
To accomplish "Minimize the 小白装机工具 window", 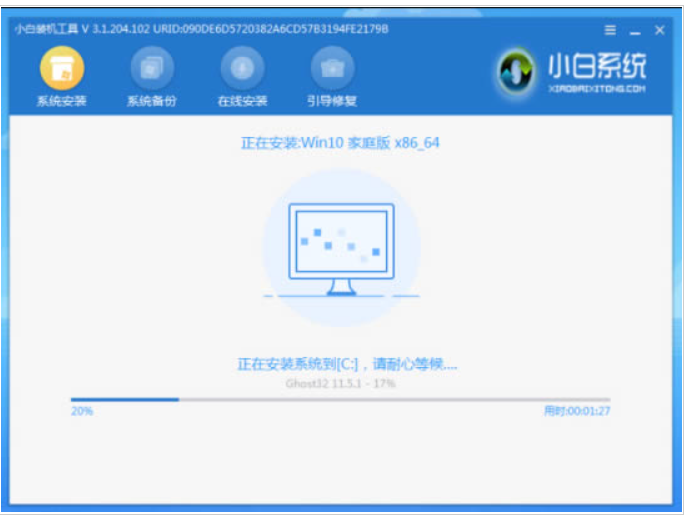I will (635, 31).
